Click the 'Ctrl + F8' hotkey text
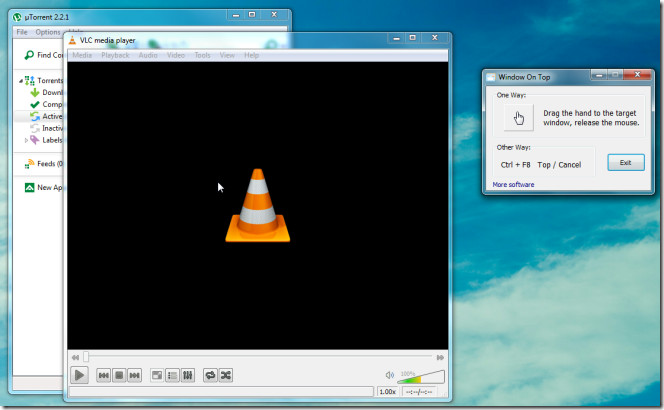Viewport: 664px width, 410px height. click(x=515, y=165)
